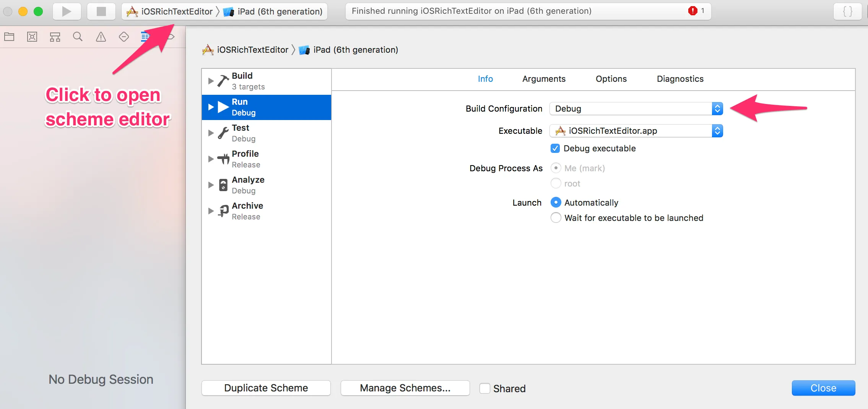The height and width of the screenshot is (409, 868).
Task: Expand the Run action disclosure triangle
Action: point(211,107)
